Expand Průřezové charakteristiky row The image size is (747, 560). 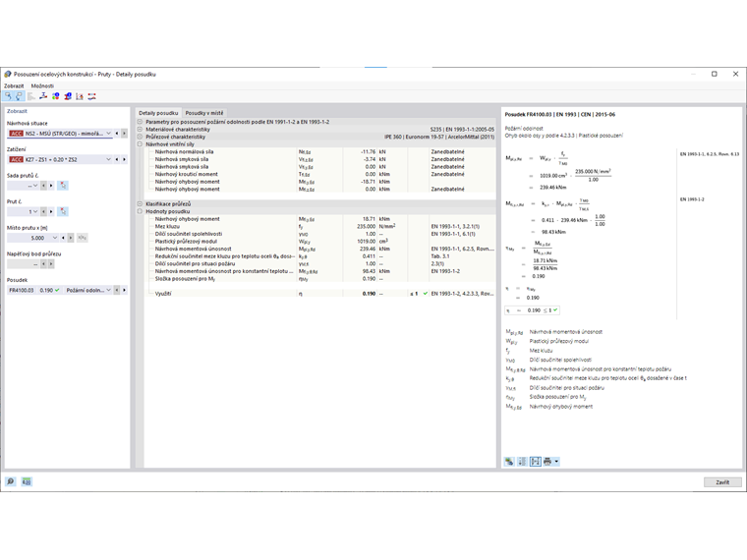point(140,137)
